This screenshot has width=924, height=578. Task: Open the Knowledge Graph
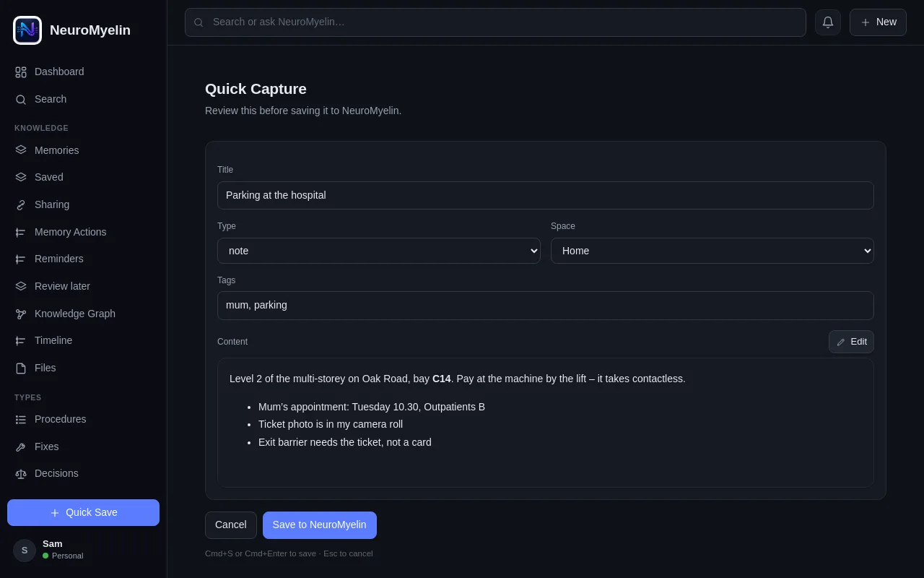pyautogui.click(x=83, y=314)
